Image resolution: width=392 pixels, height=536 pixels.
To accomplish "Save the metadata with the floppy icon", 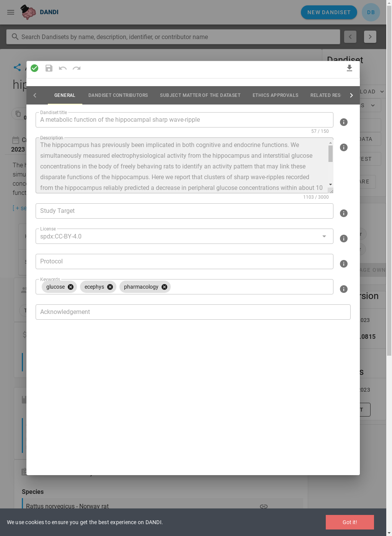I will pyautogui.click(x=49, y=68).
